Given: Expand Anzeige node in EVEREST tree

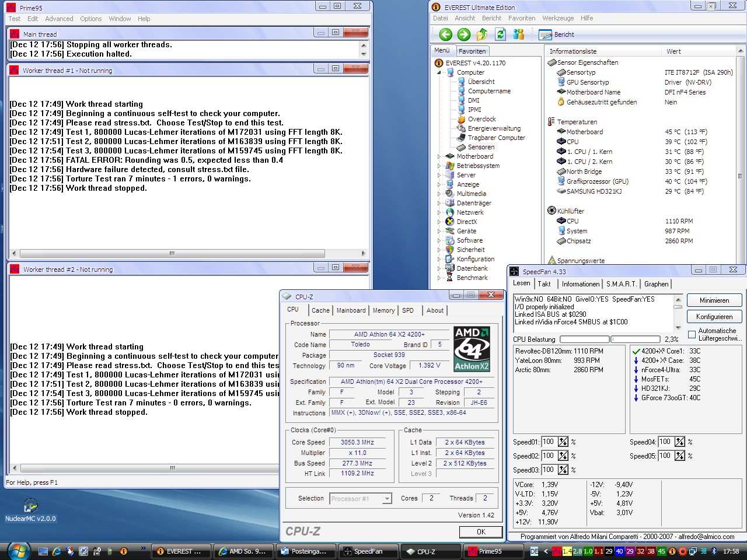Looking at the screenshot, I should tap(439, 184).
